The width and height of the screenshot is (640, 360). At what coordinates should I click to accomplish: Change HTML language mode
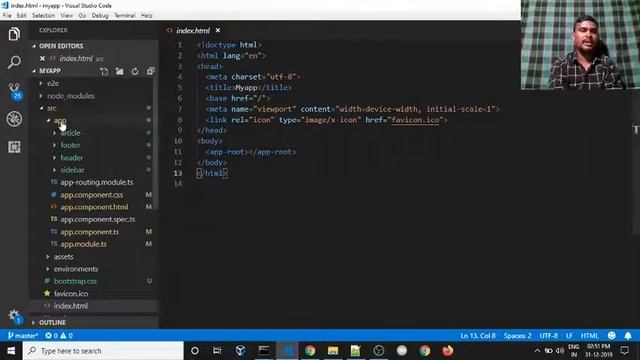coord(589,336)
